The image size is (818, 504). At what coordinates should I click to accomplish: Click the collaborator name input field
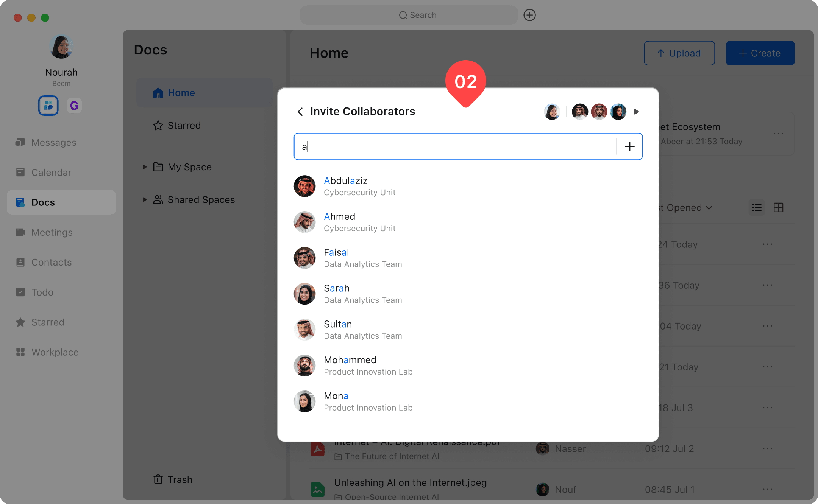pyautogui.click(x=454, y=146)
